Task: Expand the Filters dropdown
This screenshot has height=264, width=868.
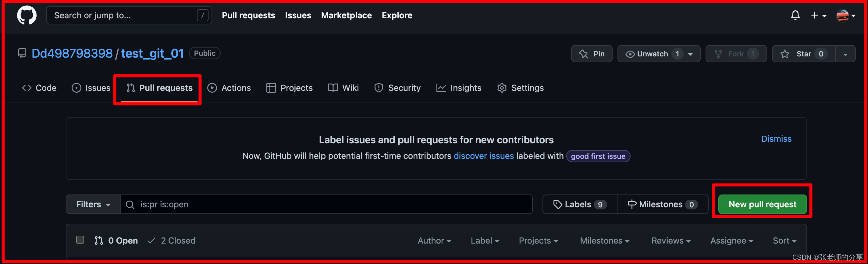Action: click(x=93, y=204)
